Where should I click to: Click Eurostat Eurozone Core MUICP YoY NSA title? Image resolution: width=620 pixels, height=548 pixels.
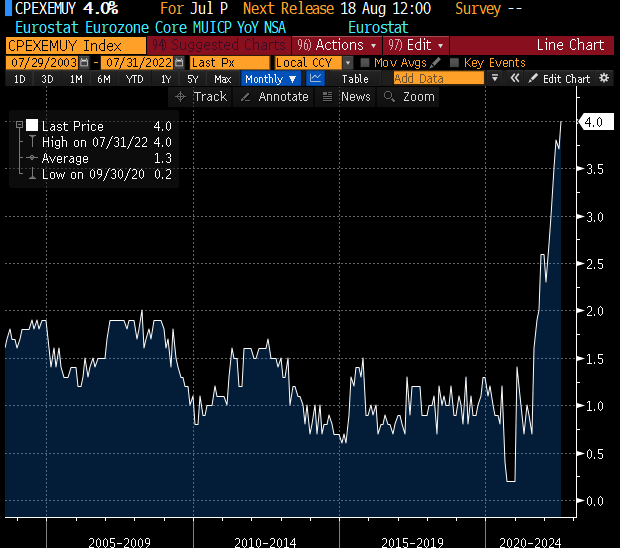(x=150, y=27)
